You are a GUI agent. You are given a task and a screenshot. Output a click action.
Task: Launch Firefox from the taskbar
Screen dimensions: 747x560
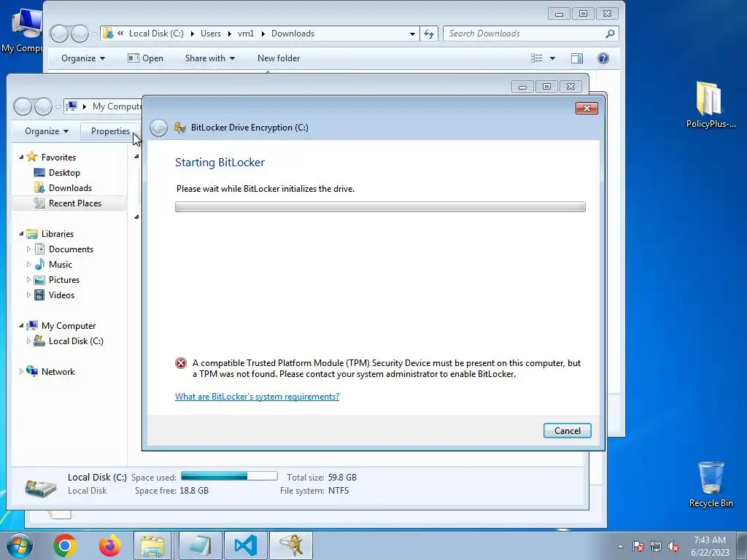click(x=109, y=545)
